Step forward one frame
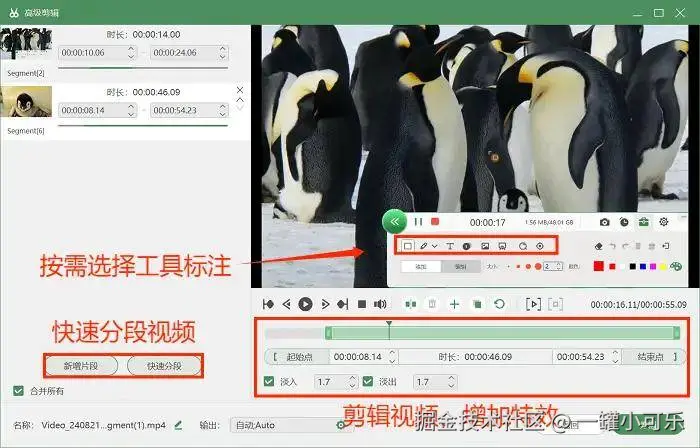Screen dimensions: 700x448 (x=325, y=304)
